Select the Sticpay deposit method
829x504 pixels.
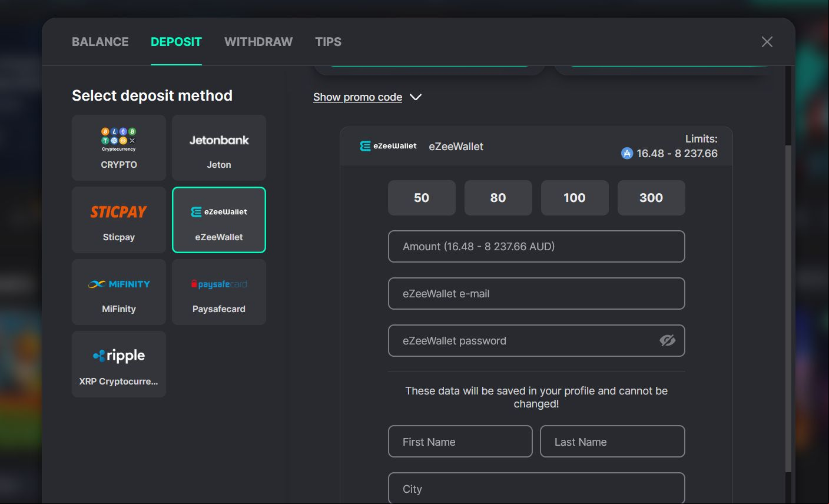119,220
